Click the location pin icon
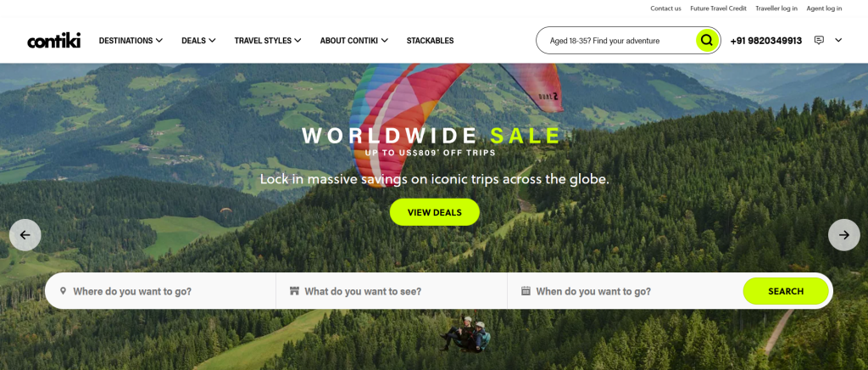 point(63,291)
